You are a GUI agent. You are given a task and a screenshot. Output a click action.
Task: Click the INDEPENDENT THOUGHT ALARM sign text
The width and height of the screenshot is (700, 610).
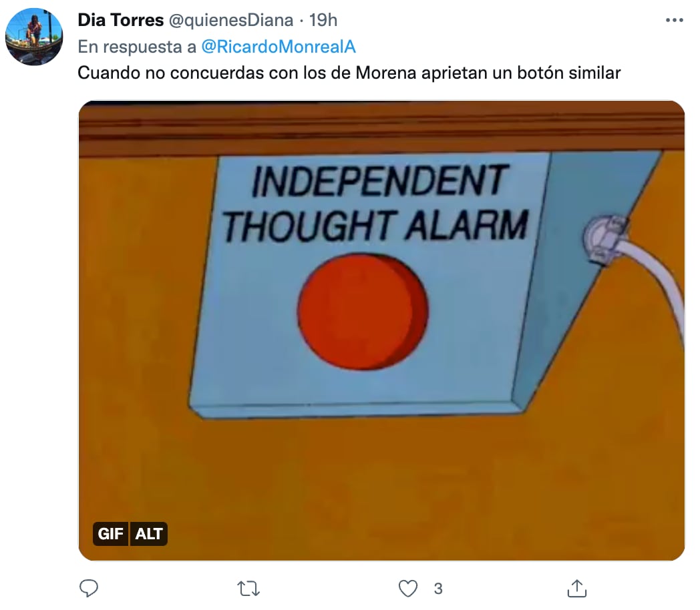click(377, 203)
